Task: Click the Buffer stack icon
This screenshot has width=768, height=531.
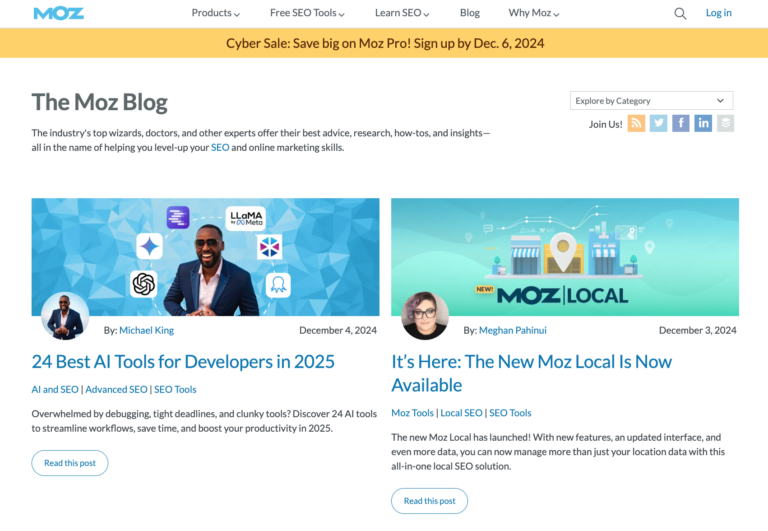Action: [x=726, y=123]
